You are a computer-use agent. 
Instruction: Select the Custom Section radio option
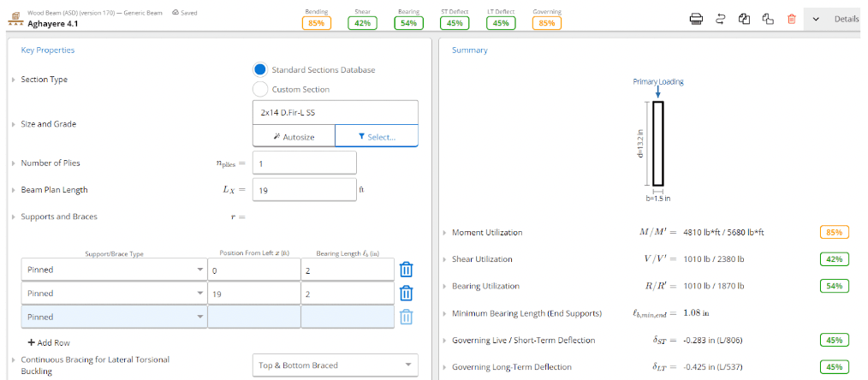(259, 89)
